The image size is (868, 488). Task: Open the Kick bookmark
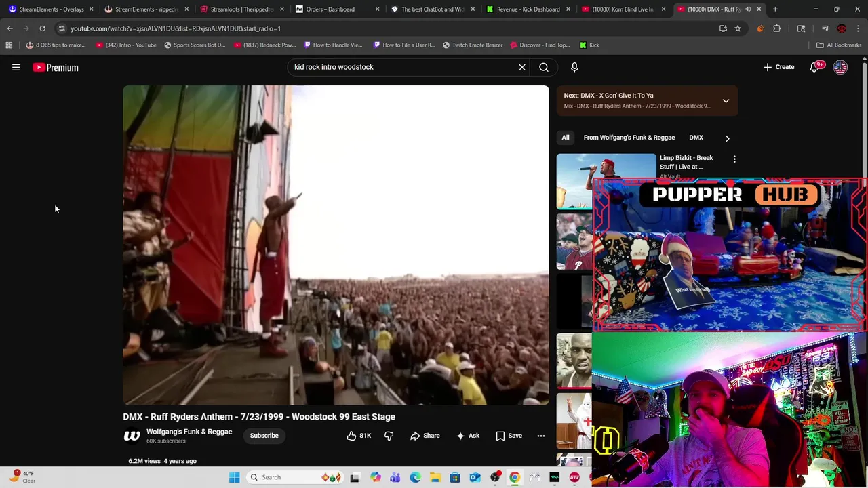[x=589, y=45]
